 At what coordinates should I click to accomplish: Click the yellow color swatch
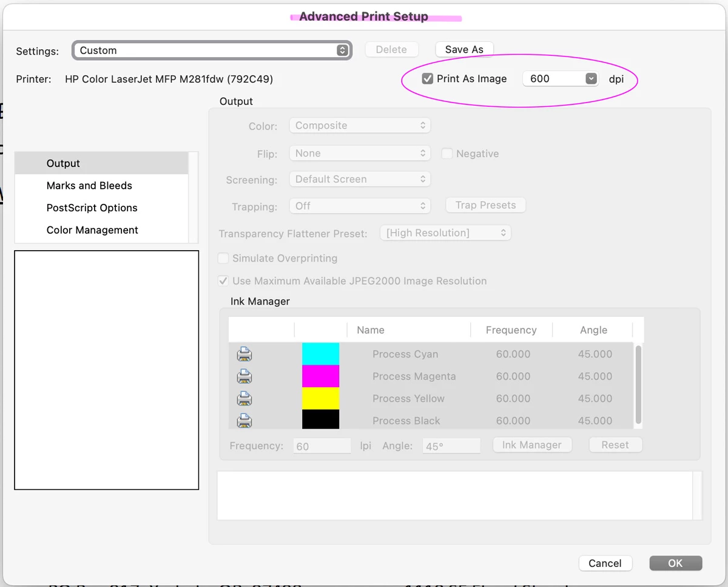click(x=320, y=399)
